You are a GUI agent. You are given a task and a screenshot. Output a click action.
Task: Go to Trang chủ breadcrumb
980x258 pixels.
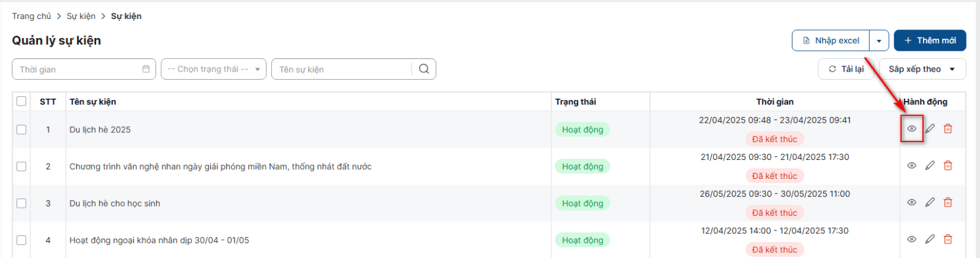[x=31, y=16]
